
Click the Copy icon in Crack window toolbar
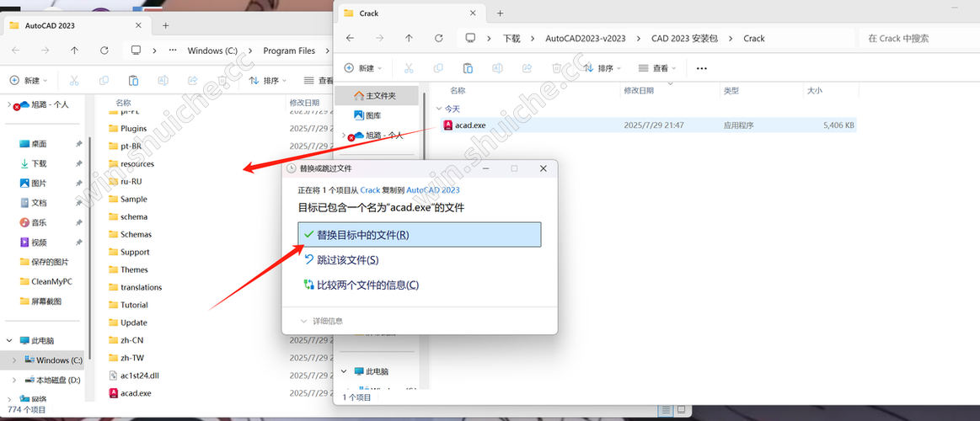(438, 68)
